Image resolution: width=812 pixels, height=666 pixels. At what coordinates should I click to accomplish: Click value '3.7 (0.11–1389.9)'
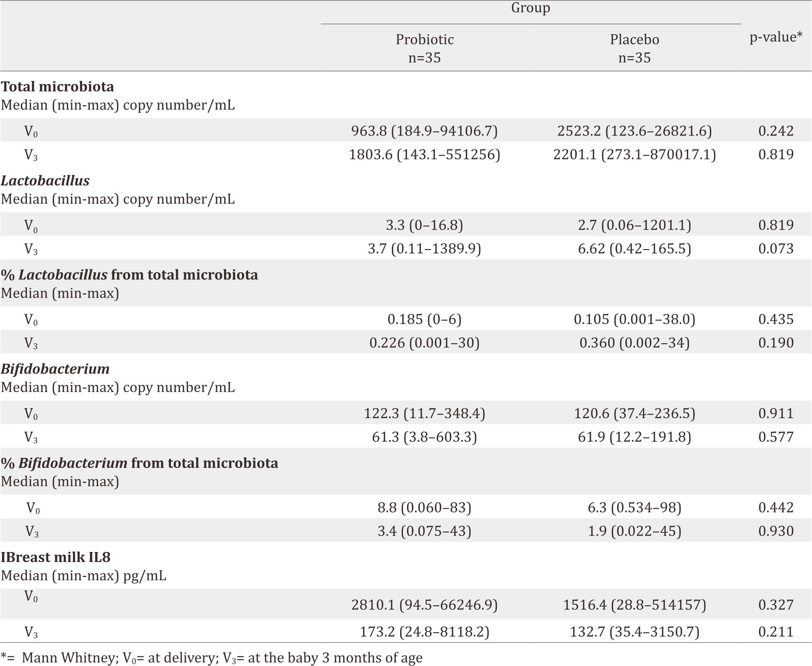(425, 249)
